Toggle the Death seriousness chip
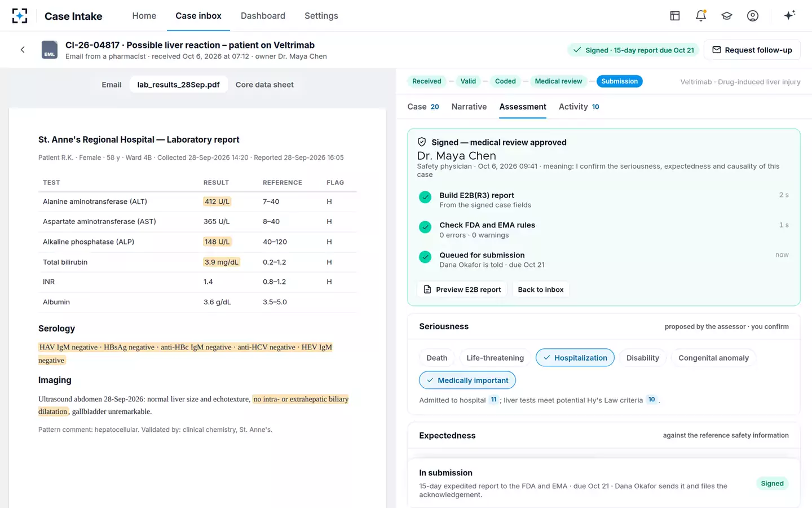The height and width of the screenshot is (508, 812). tap(437, 358)
